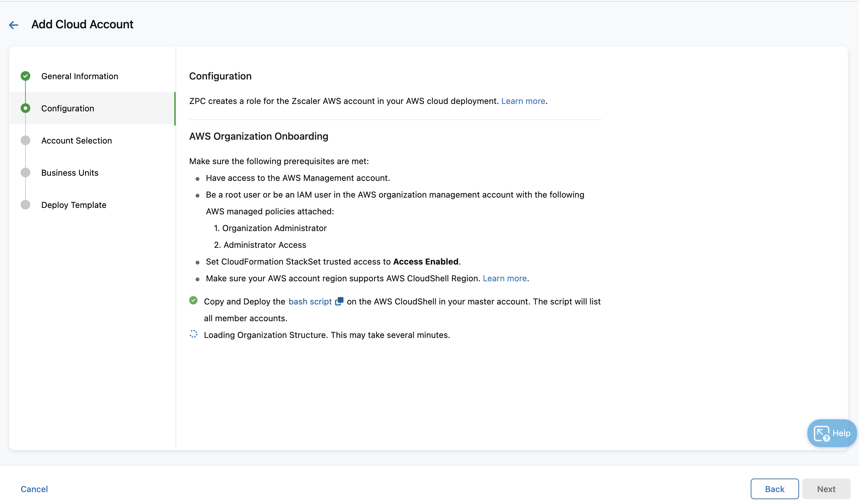
Task: Open the bash script link
Action: 310,301
